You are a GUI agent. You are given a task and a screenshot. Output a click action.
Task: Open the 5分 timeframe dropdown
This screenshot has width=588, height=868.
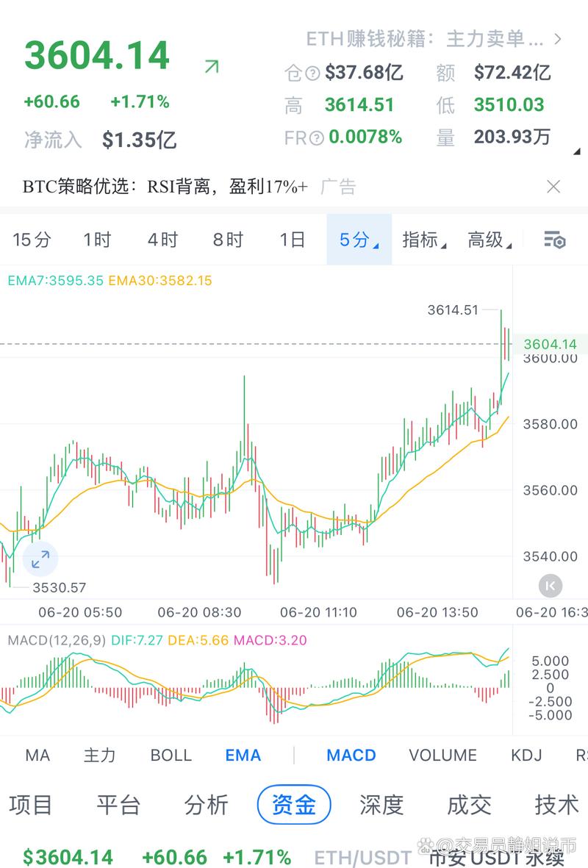click(359, 240)
